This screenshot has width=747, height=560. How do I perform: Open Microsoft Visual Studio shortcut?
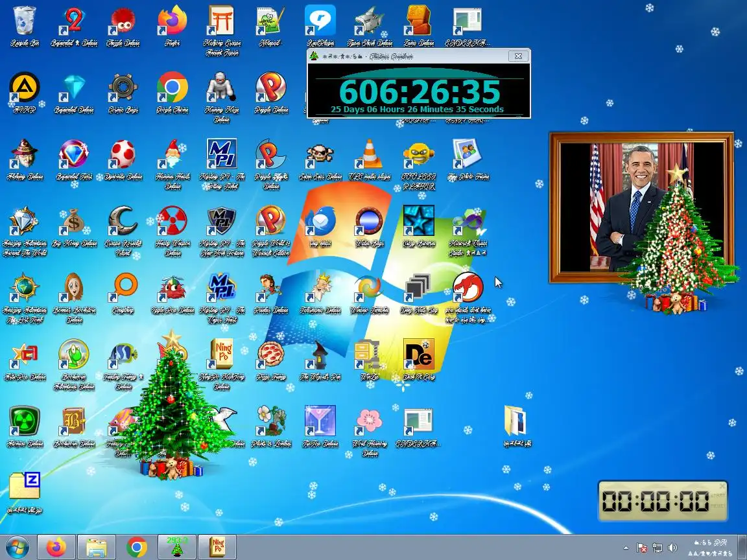(468, 231)
